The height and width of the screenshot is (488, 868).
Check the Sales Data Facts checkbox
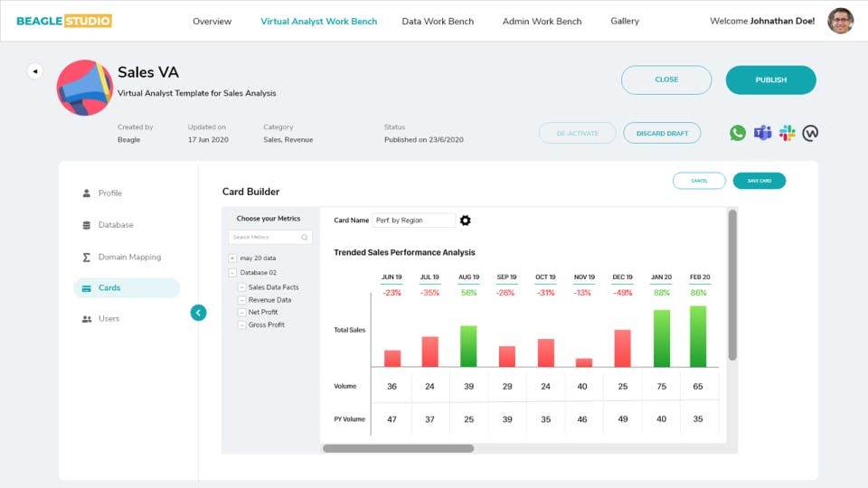click(242, 287)
